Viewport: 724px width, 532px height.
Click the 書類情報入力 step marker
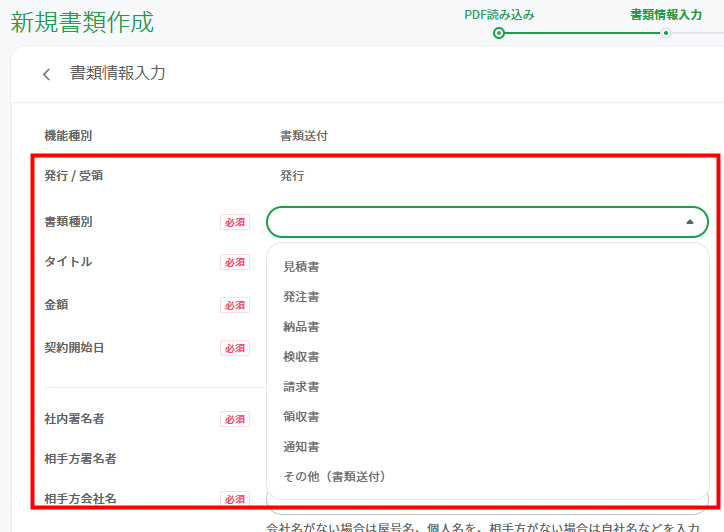666,33
